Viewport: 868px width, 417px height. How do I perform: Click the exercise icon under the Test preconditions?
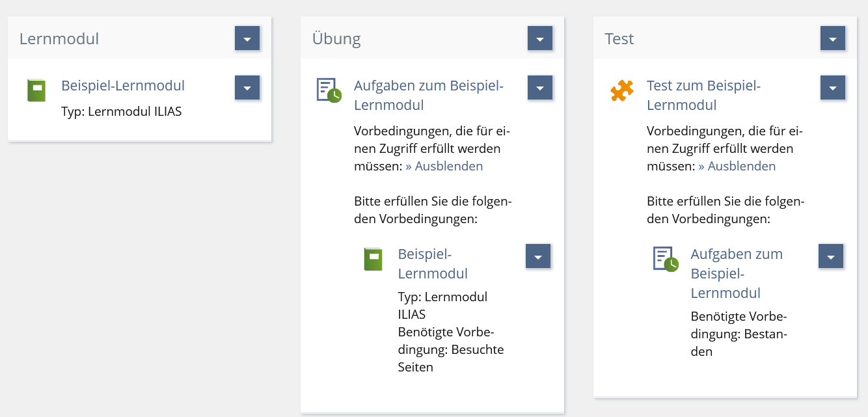[666, 259]
